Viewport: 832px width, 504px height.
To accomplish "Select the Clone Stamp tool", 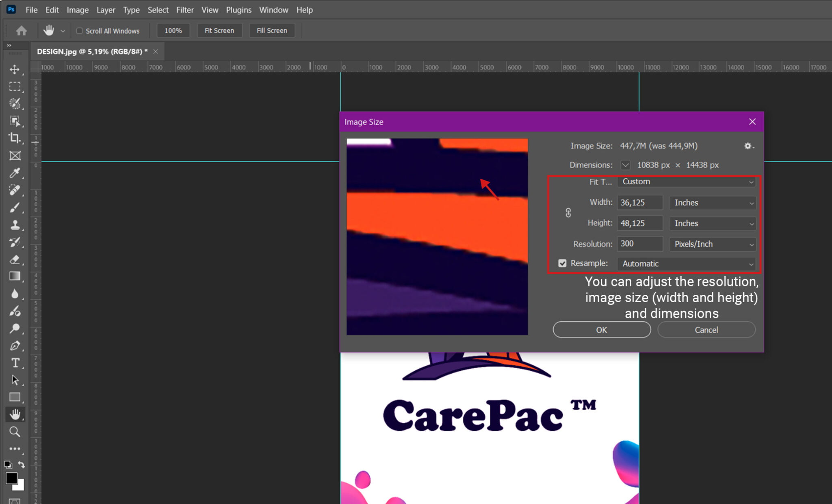I will 16,225.
